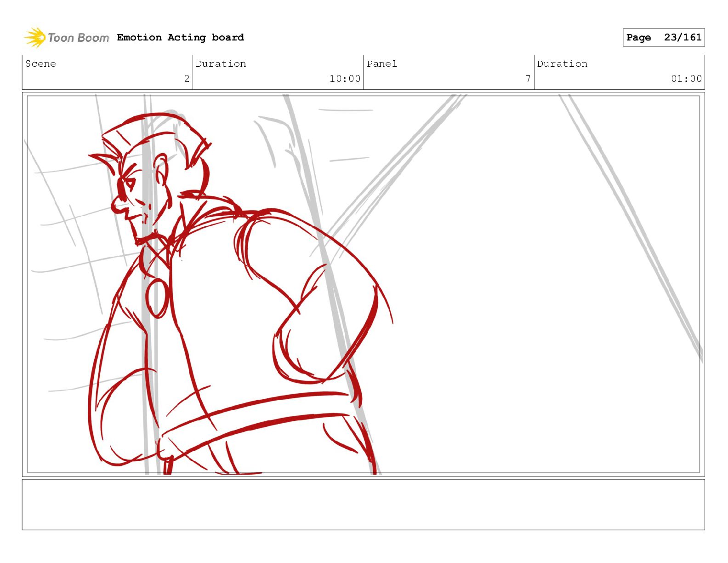Click the 'Page 23/161' page indicator
Viewport: 728px width, 563px height.
[x=664, y=37]
